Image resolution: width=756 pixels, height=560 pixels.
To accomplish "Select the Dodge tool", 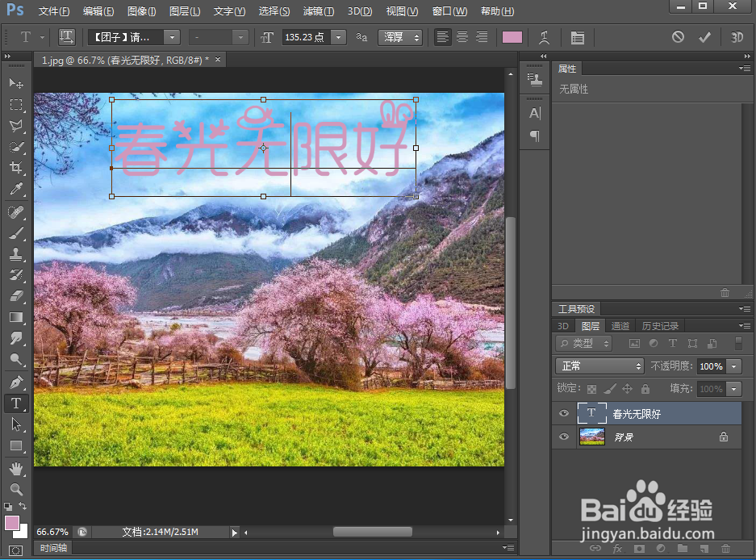I will pyautogui.click(x=16, y=359).
